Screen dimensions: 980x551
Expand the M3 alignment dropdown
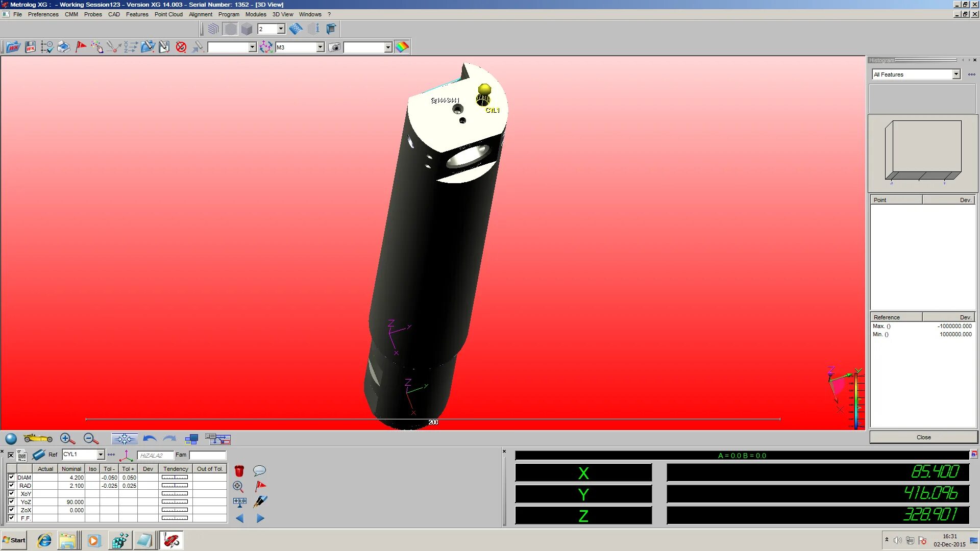[x=320, y=47]
